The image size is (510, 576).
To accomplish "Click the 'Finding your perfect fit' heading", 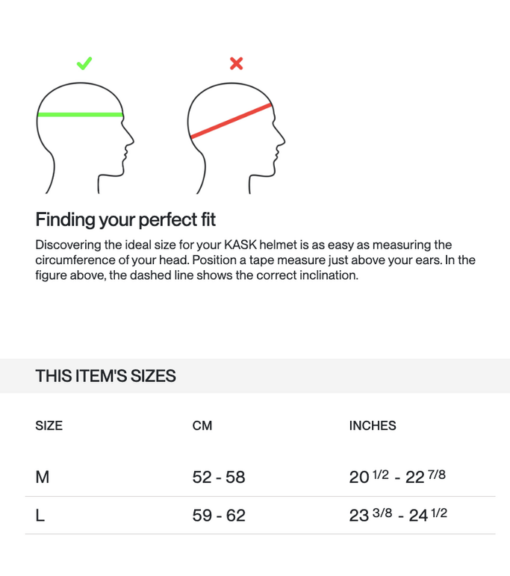I will [125, 220].
